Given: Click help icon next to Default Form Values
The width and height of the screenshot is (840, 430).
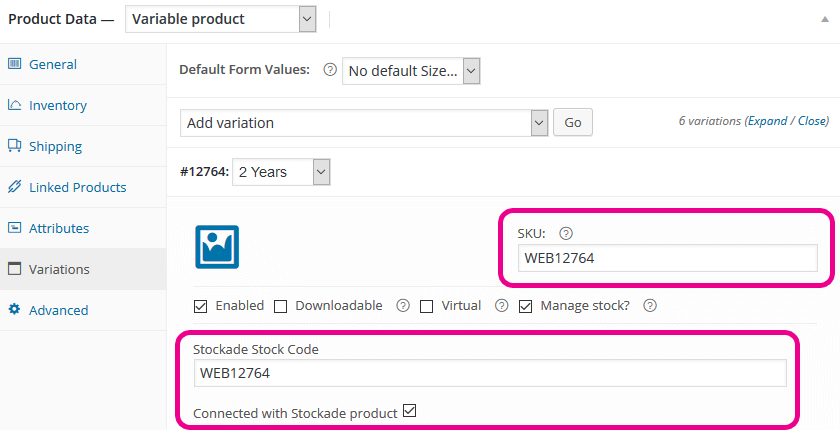Looking at the screenshot, I should 330,70.
